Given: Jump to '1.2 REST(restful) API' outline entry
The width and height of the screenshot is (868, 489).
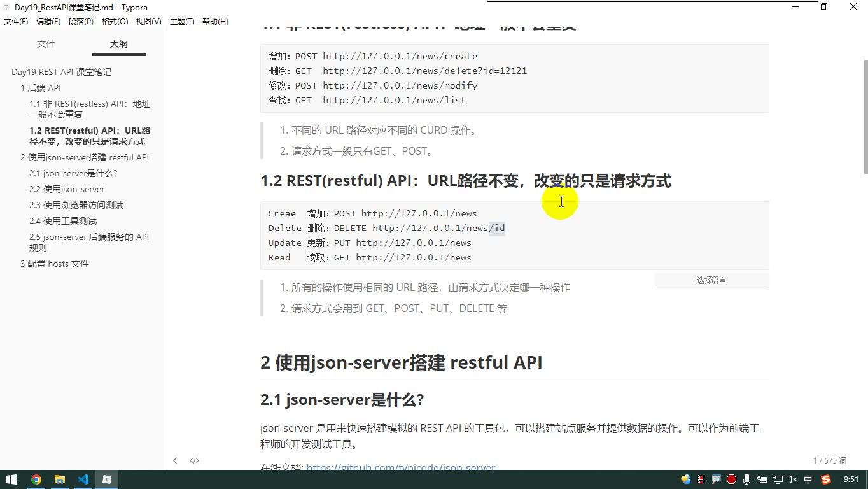Looking at the screenshot, I should click(x=90, y=136).
